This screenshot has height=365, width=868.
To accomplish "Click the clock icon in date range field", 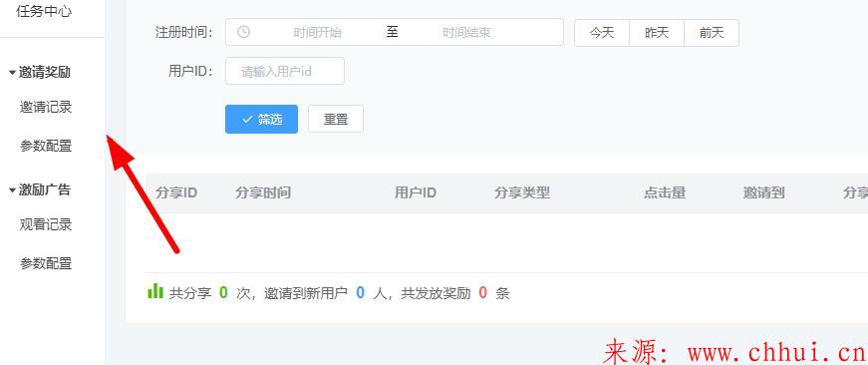I will click(243, 32).
